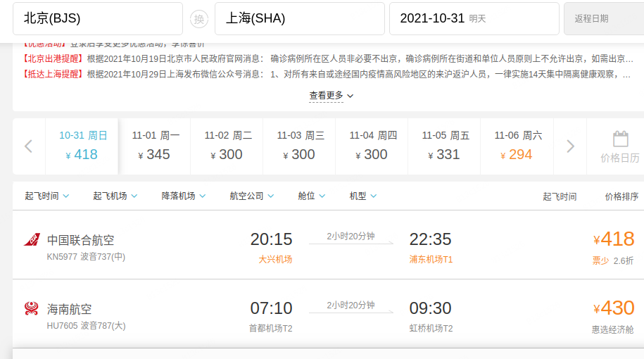Click the Hainan Airlines logo
The image size is (644, 359).
(32, 308)
